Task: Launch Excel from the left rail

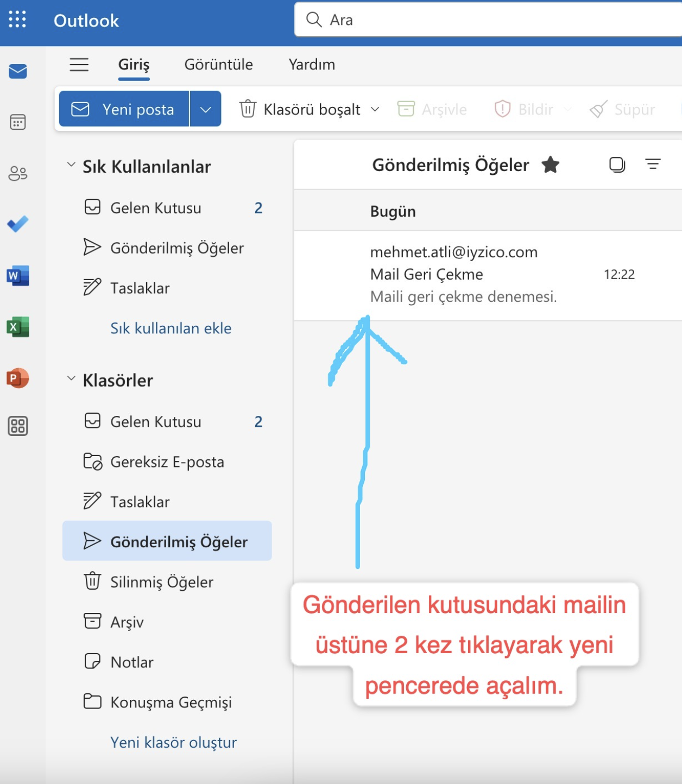Action: [18, 327]
